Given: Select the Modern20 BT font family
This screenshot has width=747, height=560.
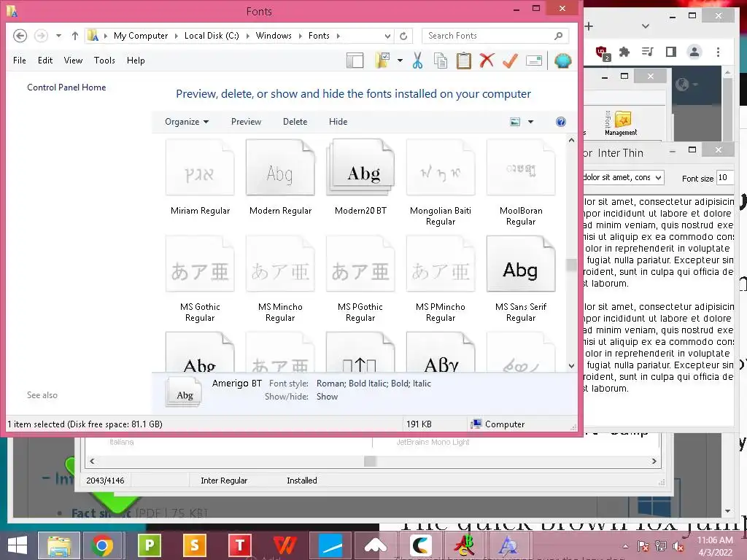Looking at the screenshot, I should point(360,177).
